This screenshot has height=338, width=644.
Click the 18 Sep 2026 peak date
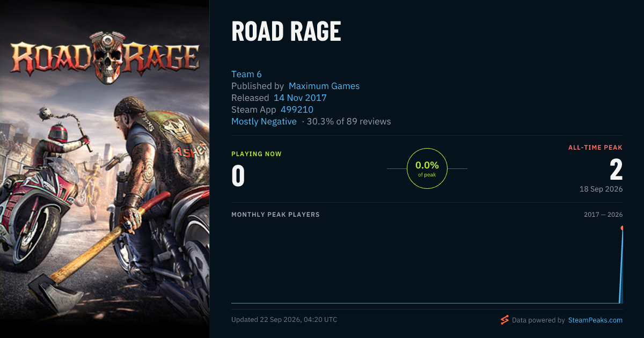(601, 189)
